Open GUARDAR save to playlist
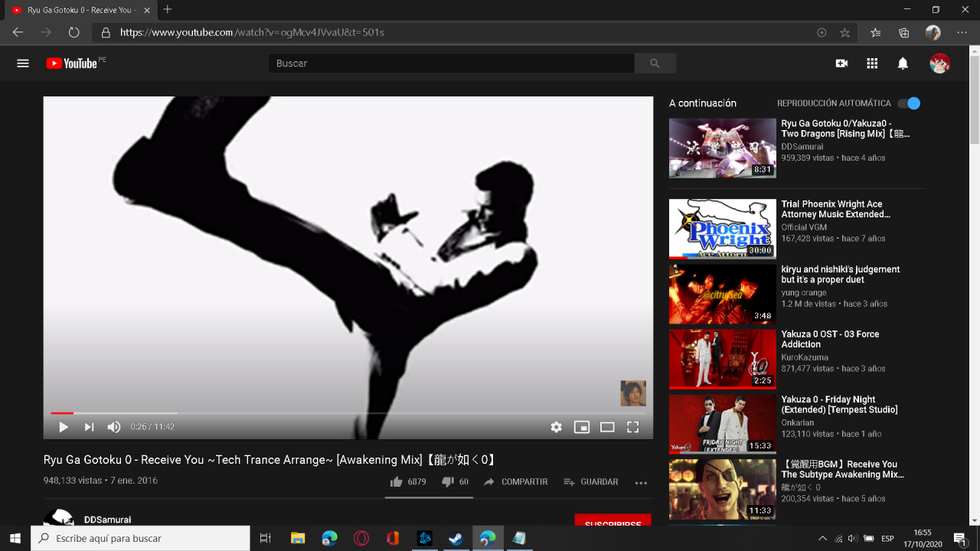 tap(590, 482)
